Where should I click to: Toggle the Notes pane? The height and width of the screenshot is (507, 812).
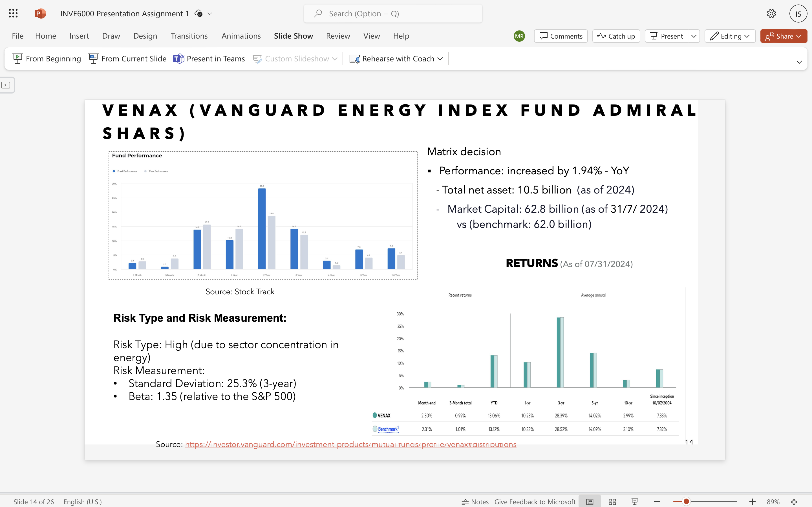tap(475, 502)
